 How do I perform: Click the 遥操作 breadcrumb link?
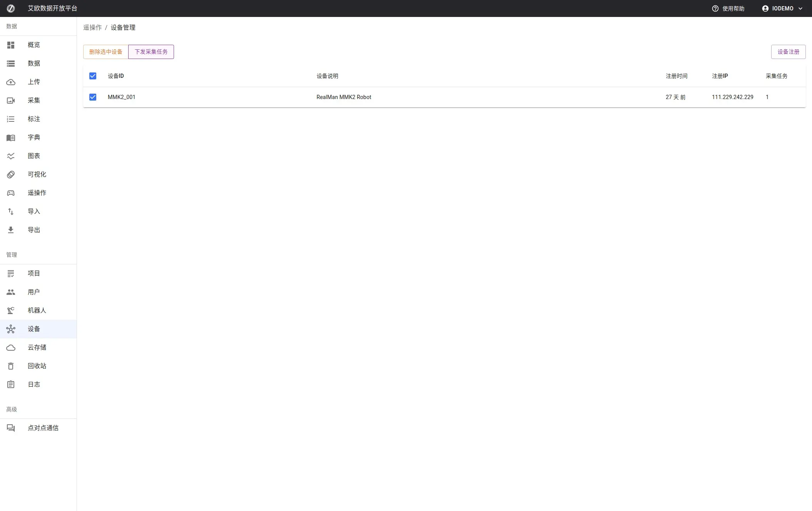[92, 27]
